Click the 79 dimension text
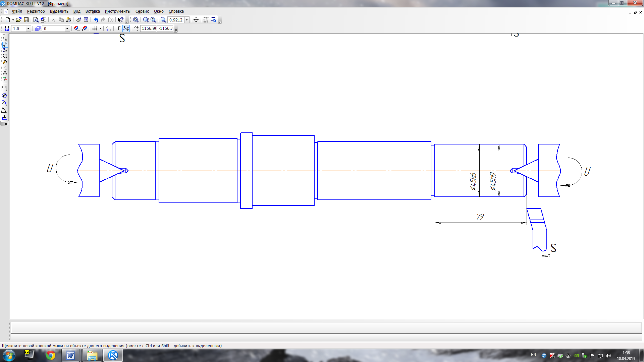The height and width of the screenshot is (362, 644). 480,217
